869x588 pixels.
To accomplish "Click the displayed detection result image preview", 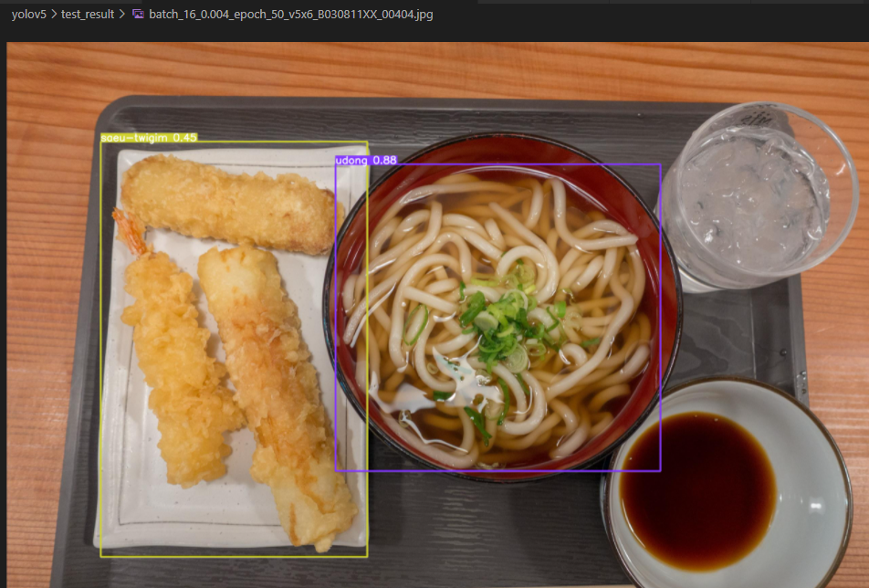I will 438,315.
